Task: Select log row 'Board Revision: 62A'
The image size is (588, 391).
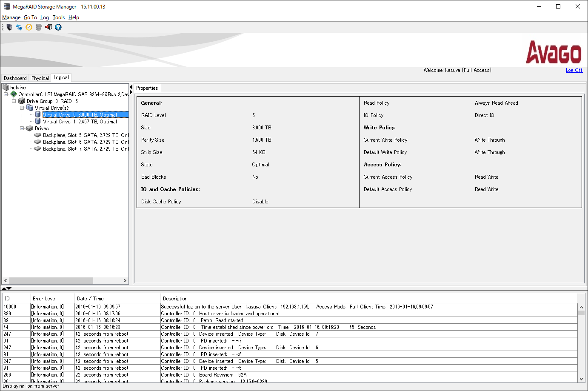Action: pos(290,375)
